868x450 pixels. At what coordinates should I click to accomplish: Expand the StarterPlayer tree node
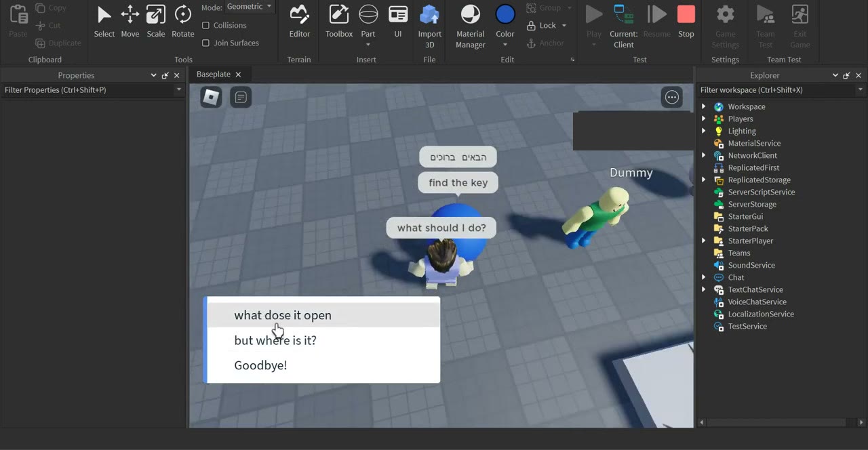coord(703,241)
